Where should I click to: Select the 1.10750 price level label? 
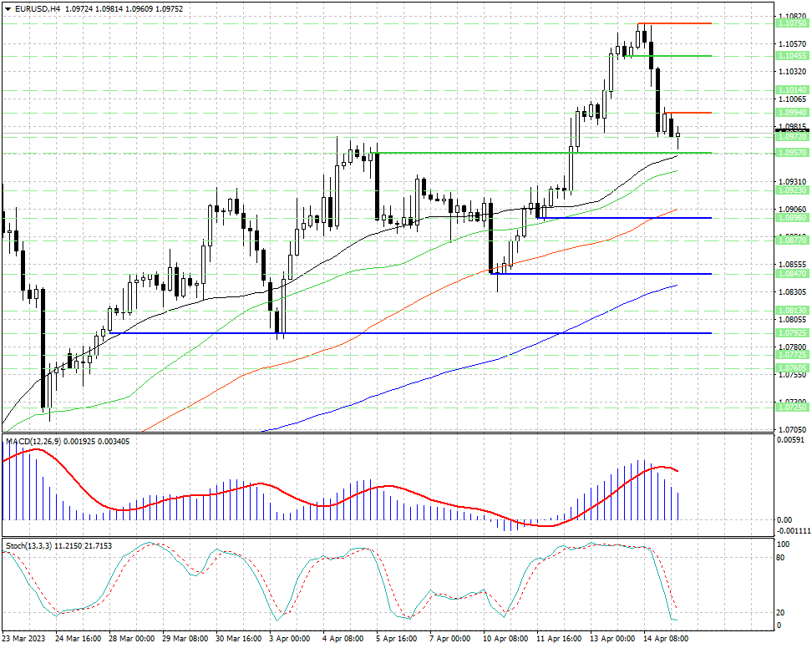pyautogui.click(x=792, y=23)
